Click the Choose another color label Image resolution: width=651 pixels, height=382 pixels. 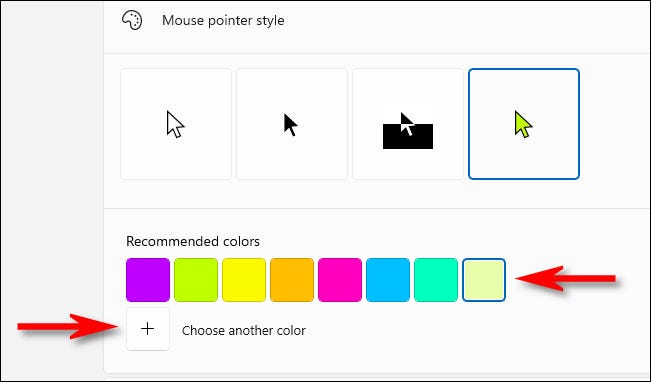tap(244, 331)
